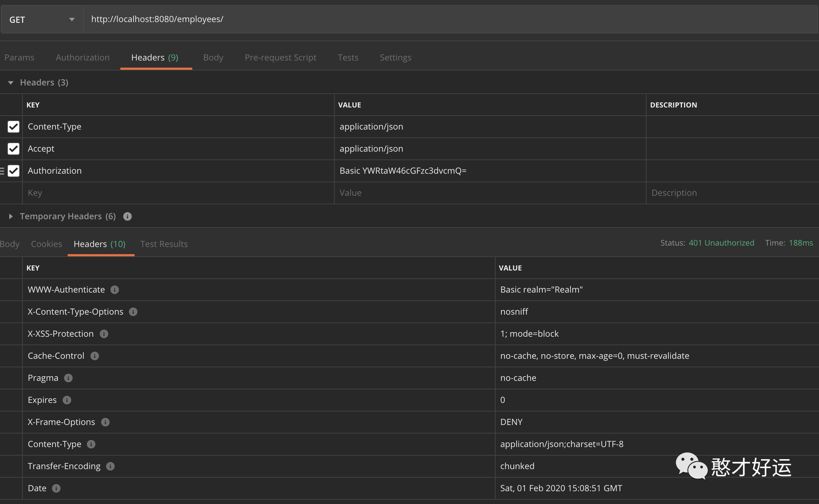
Task: Click the Expires header info icon
Action: tap(66, 400)
